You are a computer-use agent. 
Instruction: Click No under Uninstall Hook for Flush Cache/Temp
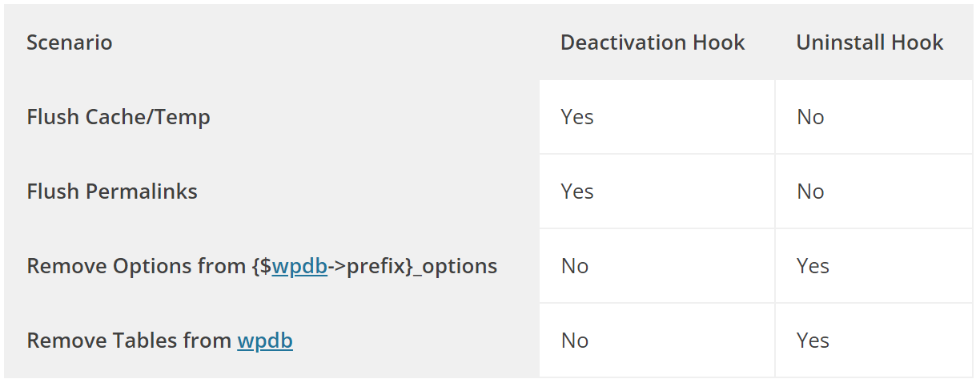click(810, 117)
